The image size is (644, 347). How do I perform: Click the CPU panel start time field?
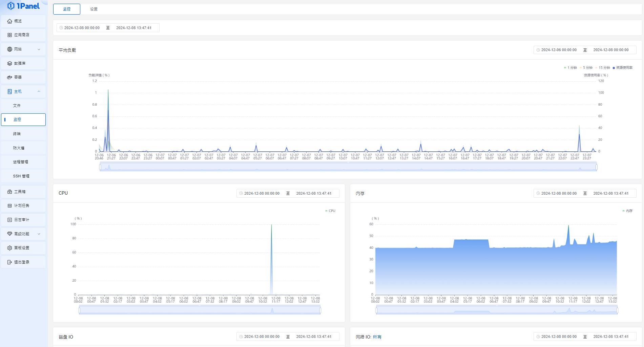click(x=262, y=193)
